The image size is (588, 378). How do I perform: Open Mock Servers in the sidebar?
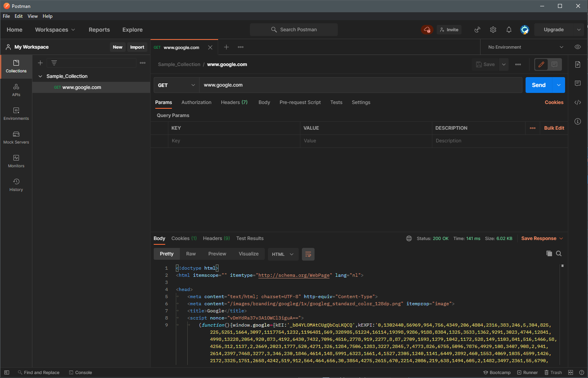pos(16,138)
